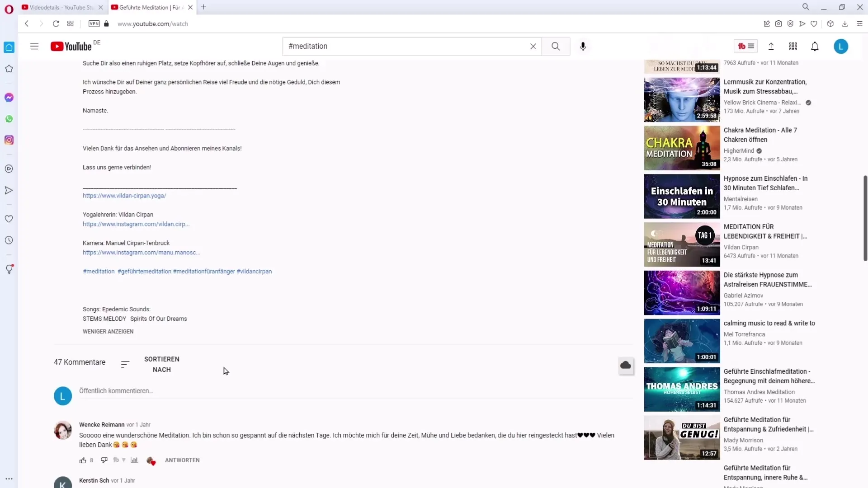Open WhatsApp in Opera sidebar
The image size is (868, 488).
9,119
